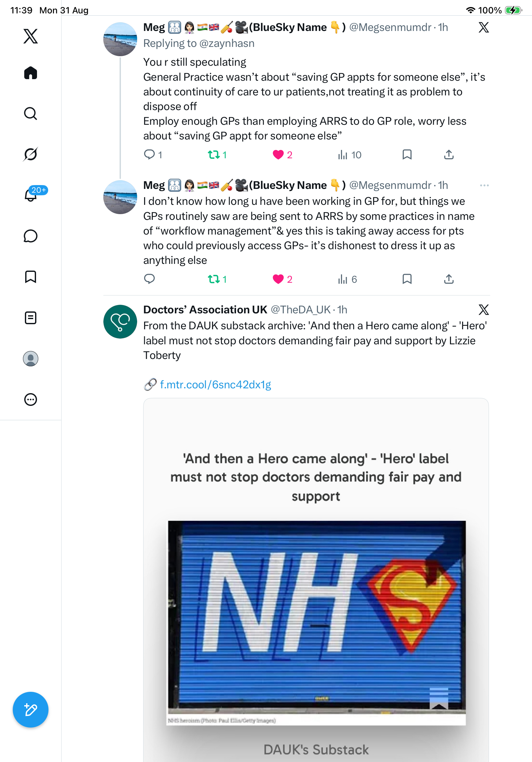532x762 pixels.
Task: Open Grok from the sidebar
Action: click(x=31, y=154)
